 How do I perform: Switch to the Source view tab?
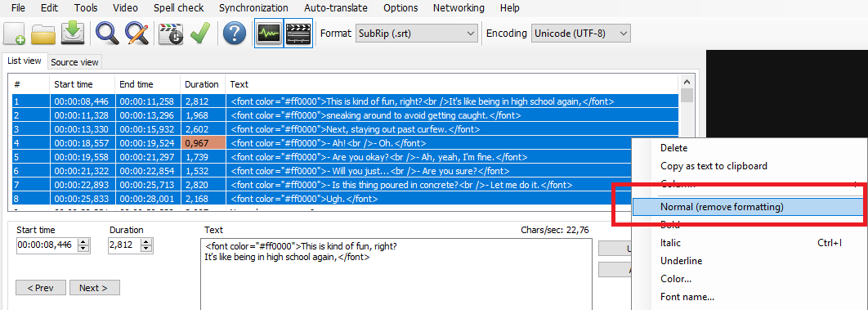click(x=74, y=62)
